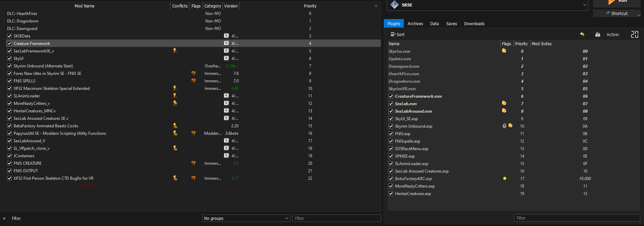Toggle the SexLab.esm plugin checkbox
This screenshot has width=644, height=226.
(391, 104)
